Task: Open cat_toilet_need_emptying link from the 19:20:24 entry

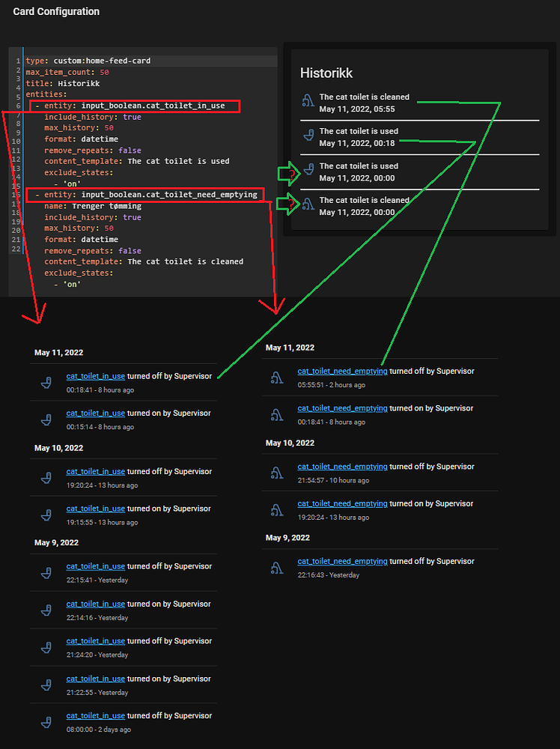Action: coord(342,503)
